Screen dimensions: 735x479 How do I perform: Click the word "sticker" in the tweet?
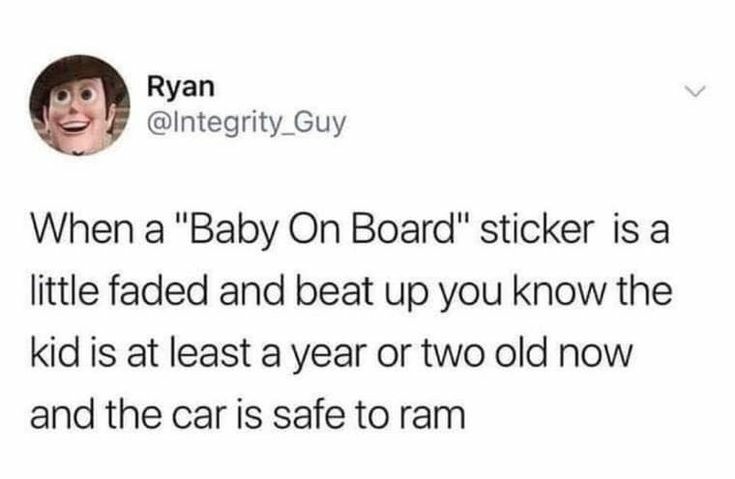click(537, 231)
